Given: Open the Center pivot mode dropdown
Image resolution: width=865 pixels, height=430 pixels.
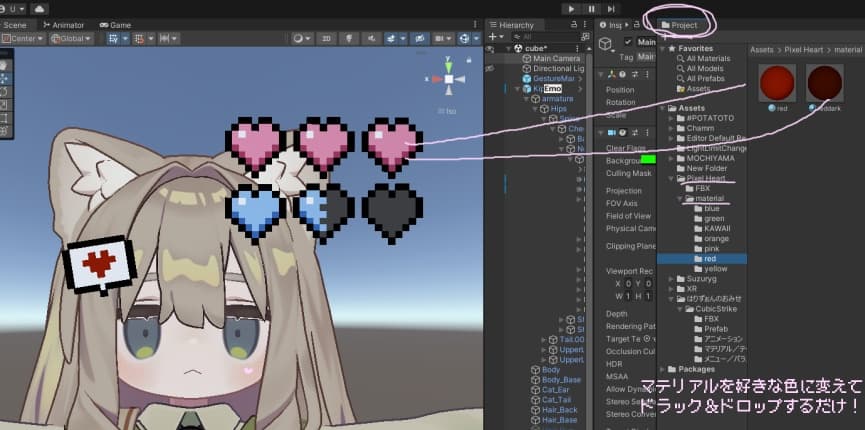Looking at the screenshot, I should point(23,39).
